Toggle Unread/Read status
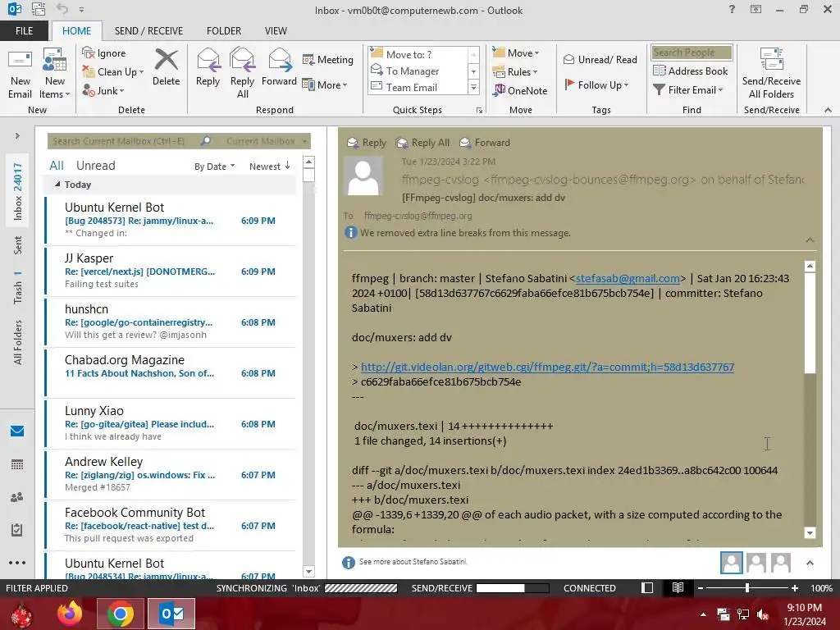Image resolution: width=840 pixels, height=630 pixels. pyautogui.click(x=600, y=59)
